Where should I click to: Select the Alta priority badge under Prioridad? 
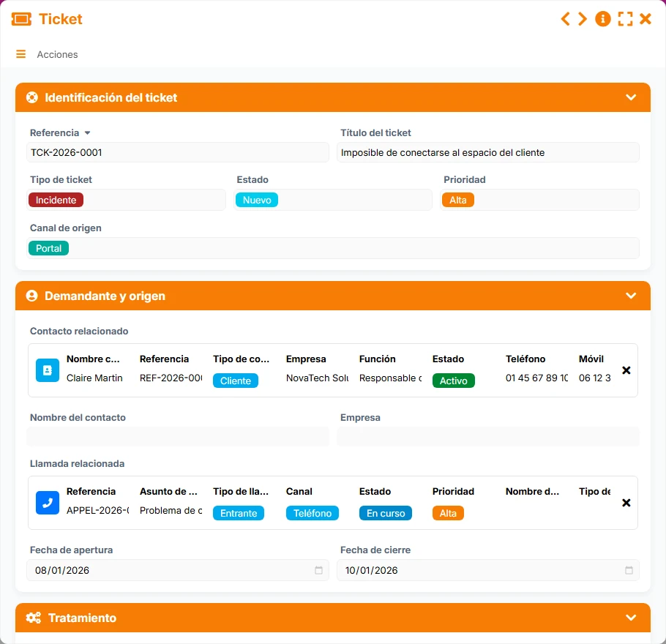pos(458,200)
